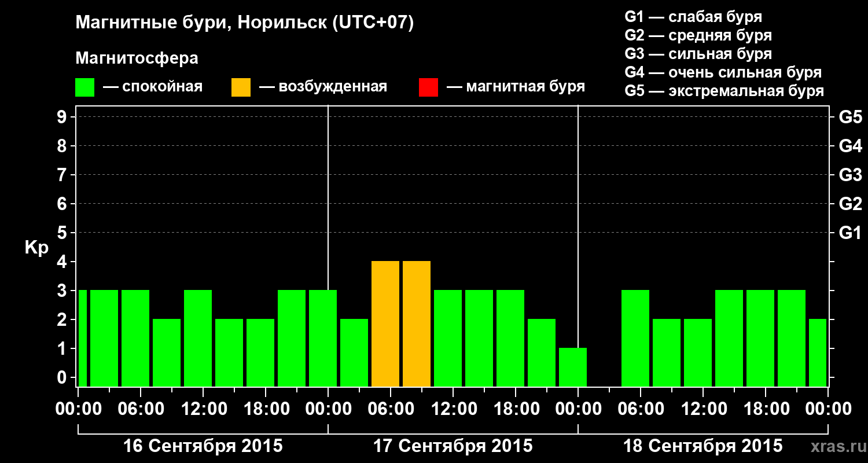Click the '18:00' tick label of 16 September
868x463 pixels.
coord(266,409)
